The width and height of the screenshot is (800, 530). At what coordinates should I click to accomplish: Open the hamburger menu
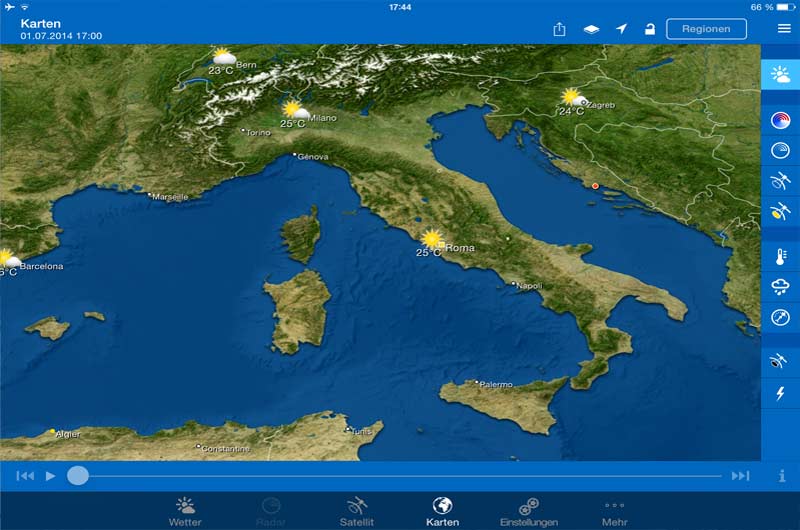(784, 29)
